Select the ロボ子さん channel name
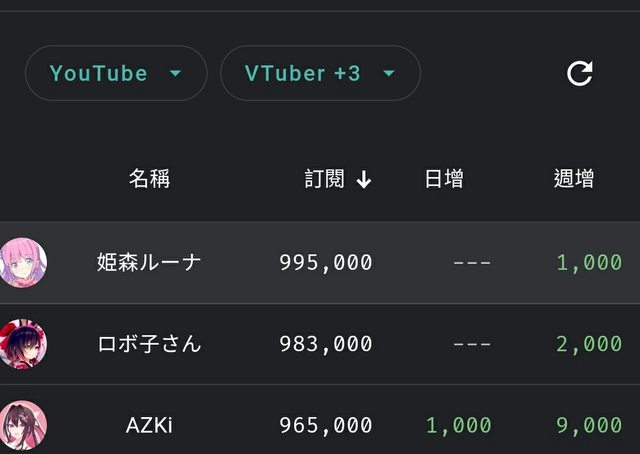Viewport: 640px width, 454px height. tap(149, 344)
